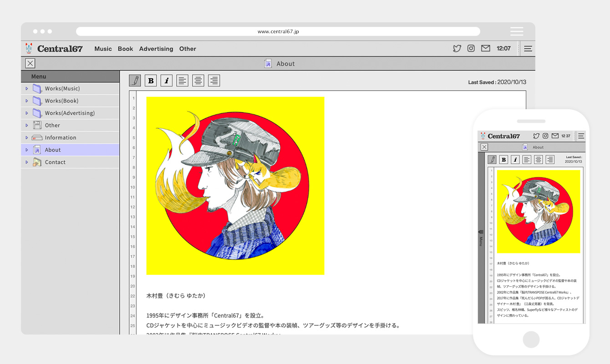Tap align right on the phone toolbar
The width and height of the screenshot is (610, 364).
pos(550,160)
